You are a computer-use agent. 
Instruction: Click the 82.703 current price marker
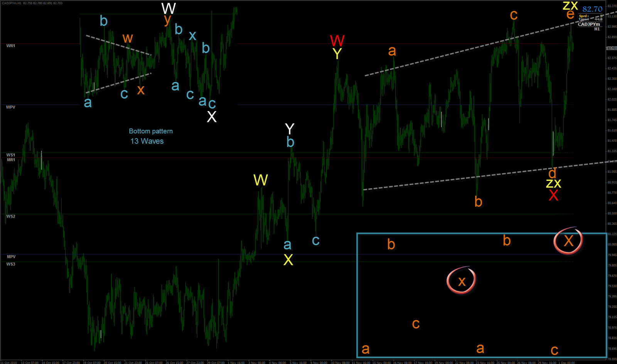(x=612, y=48)
